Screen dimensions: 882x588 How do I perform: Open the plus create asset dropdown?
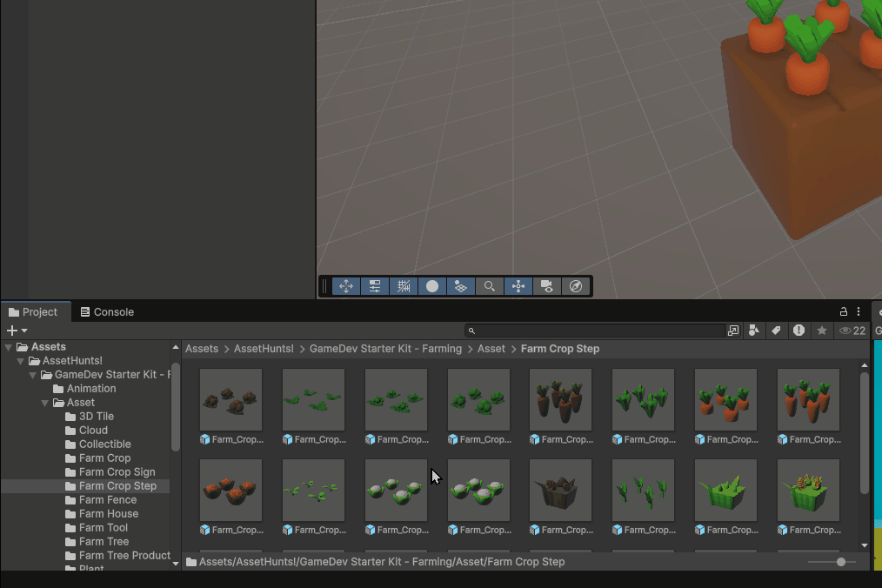pos(17,331)
